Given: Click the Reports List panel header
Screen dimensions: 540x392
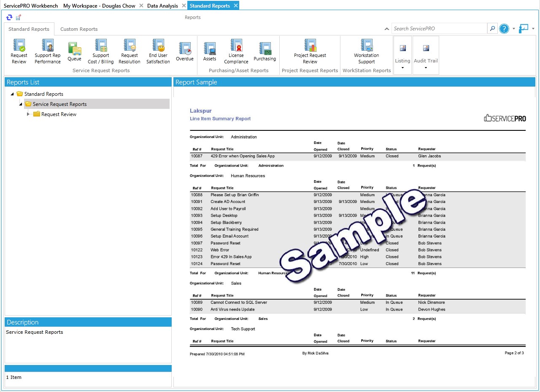Looking at the screenshot, I should pos(88,82).
